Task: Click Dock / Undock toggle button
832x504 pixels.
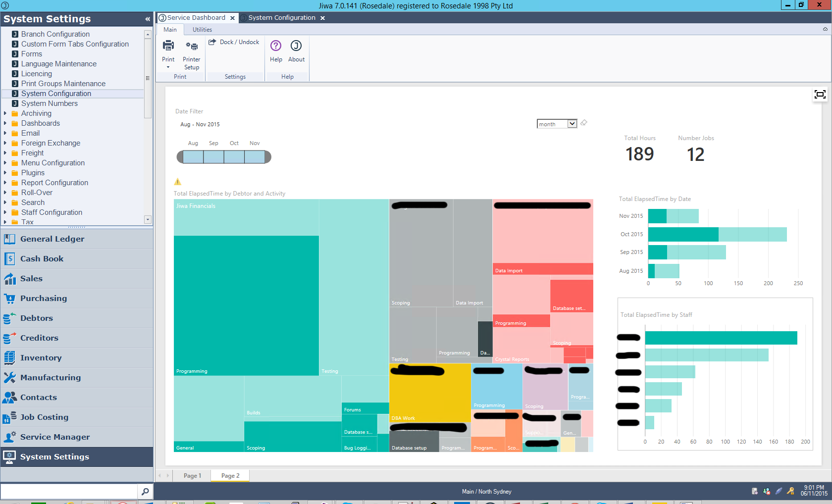Action: (x=234, y=42)
